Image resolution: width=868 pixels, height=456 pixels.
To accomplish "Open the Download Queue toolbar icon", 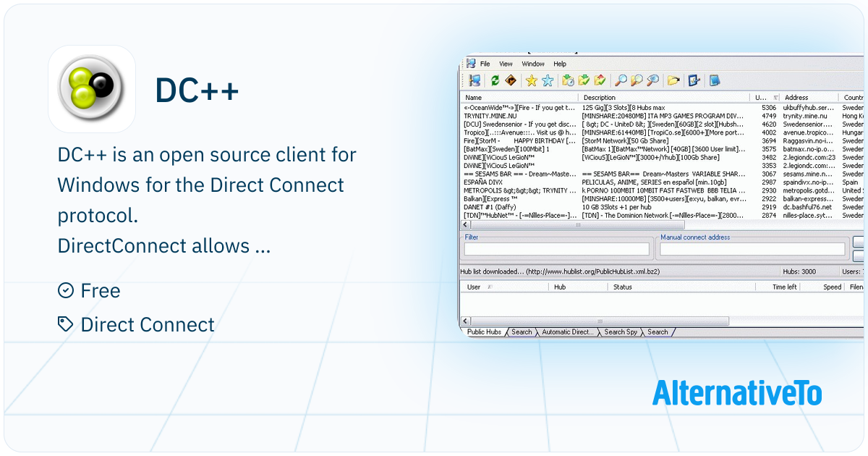I will pyautogui.click(x=569, y=80).
